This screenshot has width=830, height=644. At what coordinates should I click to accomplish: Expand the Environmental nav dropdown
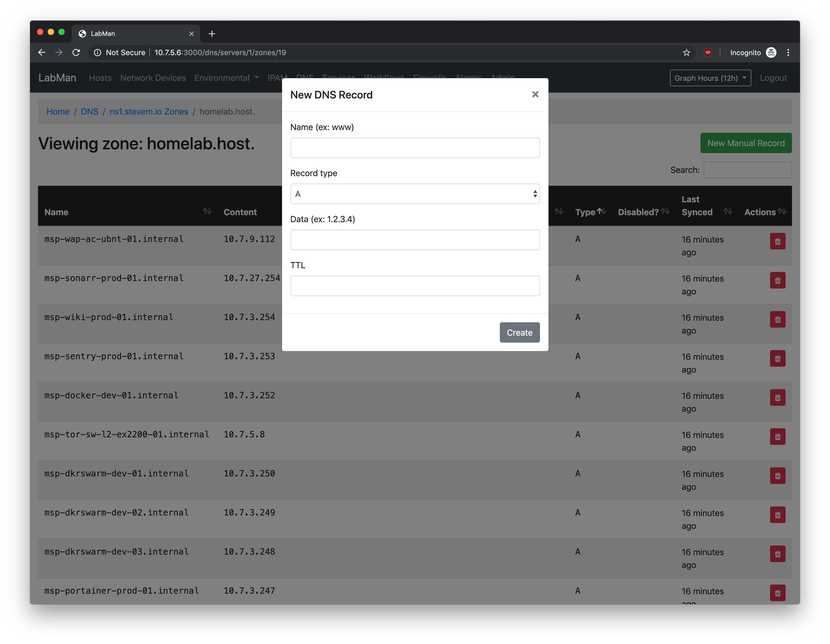tap(226, 78)
